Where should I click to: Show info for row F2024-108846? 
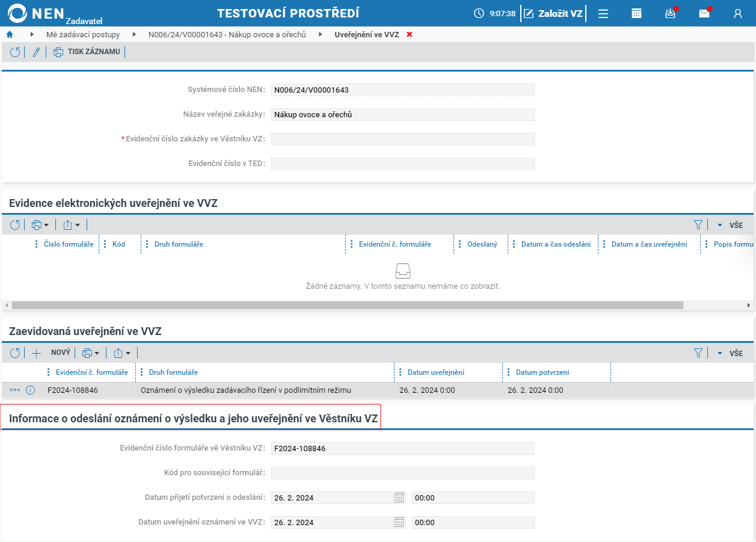(x=31, y=390)
